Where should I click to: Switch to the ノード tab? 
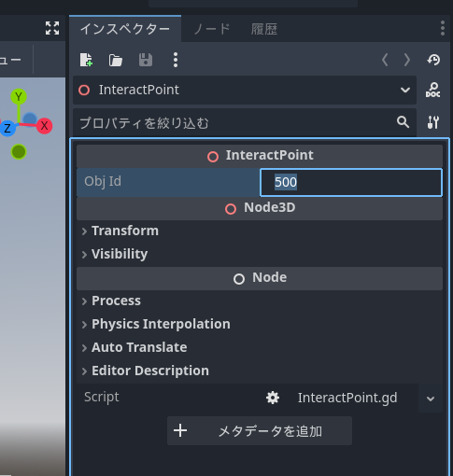212,29
